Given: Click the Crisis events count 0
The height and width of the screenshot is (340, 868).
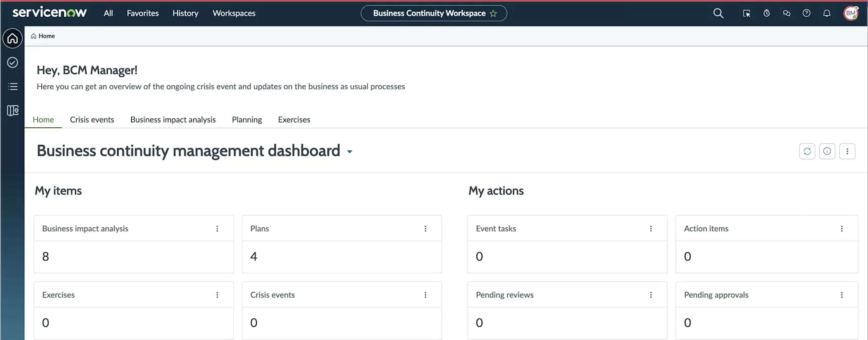Looking at the screenshot, I should click(253, 323).
